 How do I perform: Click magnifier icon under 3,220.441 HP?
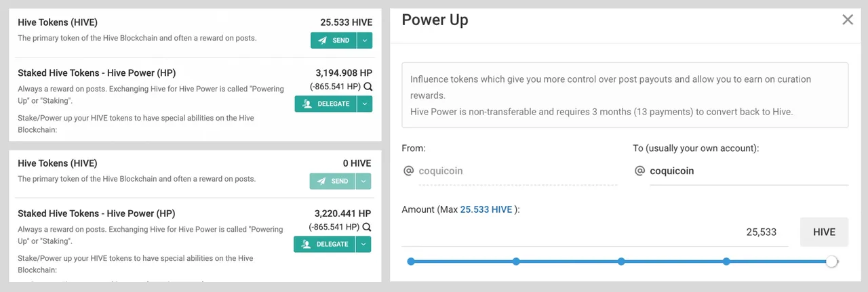click(368, 227)
